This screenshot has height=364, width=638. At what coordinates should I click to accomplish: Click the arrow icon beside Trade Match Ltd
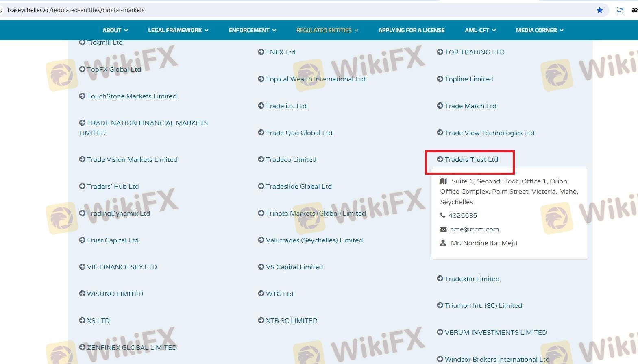point(440,106)
